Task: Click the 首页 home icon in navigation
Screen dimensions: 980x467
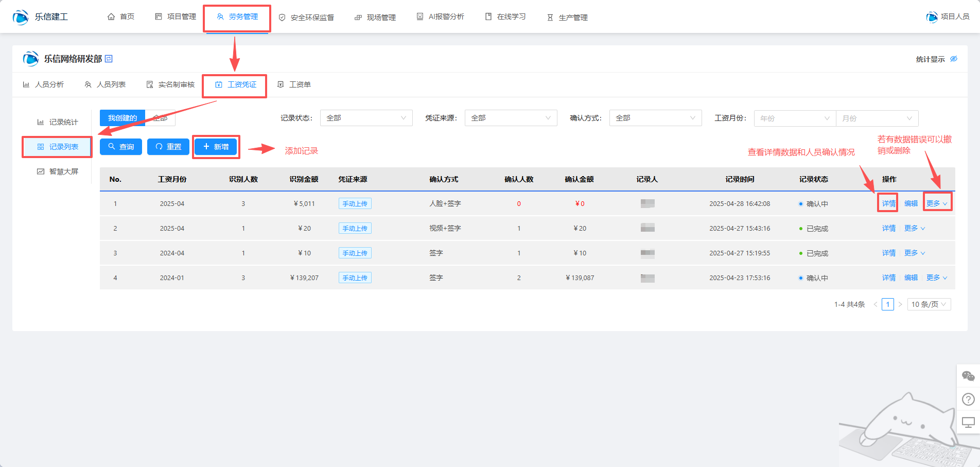Action: [x=111, y=17]
